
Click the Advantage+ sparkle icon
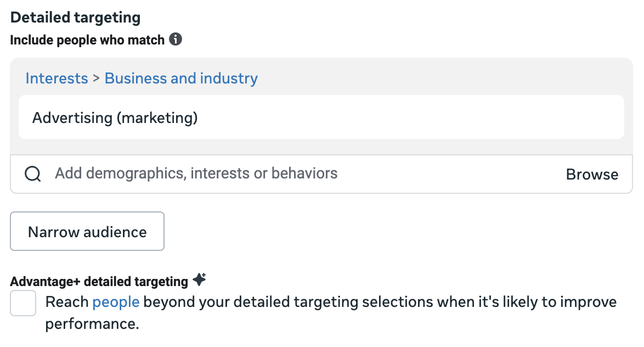click(x=200, y=279)
